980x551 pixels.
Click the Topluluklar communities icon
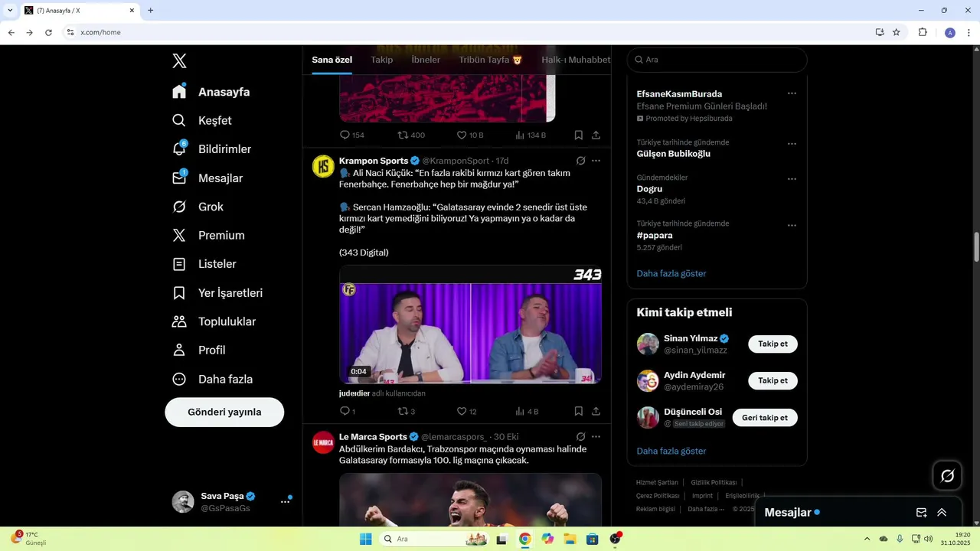pyautogui.click(x=179, y=321)
